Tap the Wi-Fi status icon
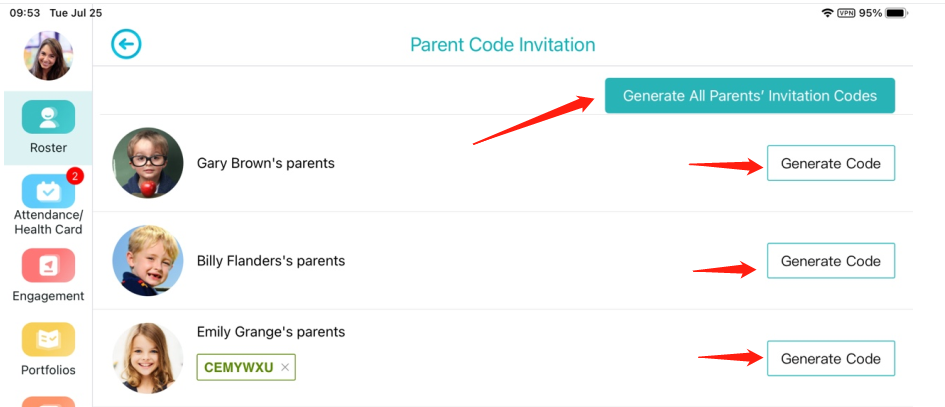Image resolution: width=945 pixels, height=407 pixels. tap(827, 13)
